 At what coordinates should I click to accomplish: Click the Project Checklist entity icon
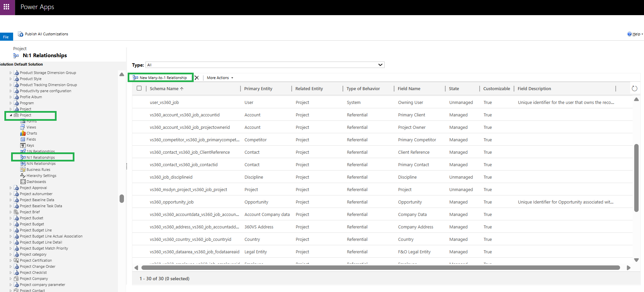click(16, 272)
